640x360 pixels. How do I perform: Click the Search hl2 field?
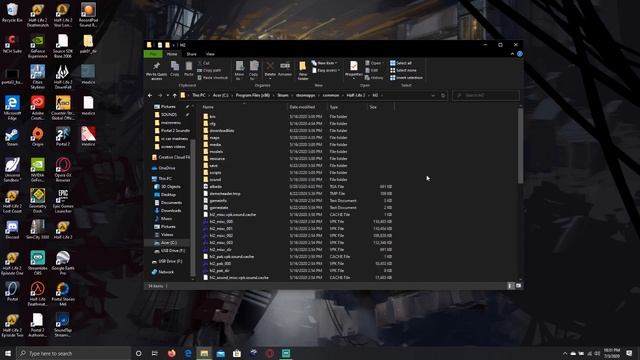(x=486, y=96)
